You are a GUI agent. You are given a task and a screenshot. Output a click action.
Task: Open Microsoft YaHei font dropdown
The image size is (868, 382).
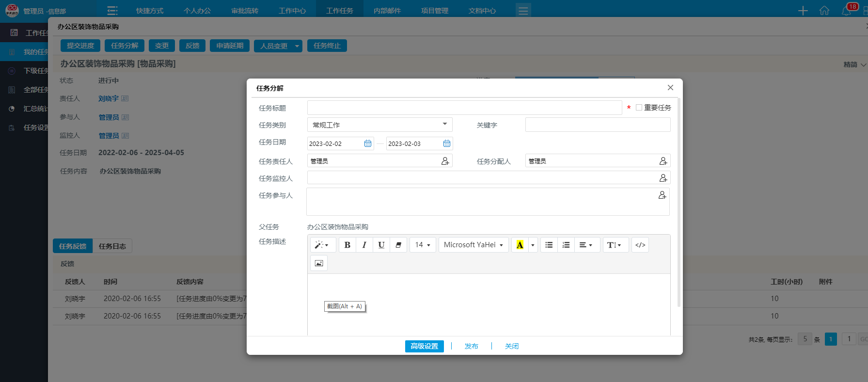473,245
